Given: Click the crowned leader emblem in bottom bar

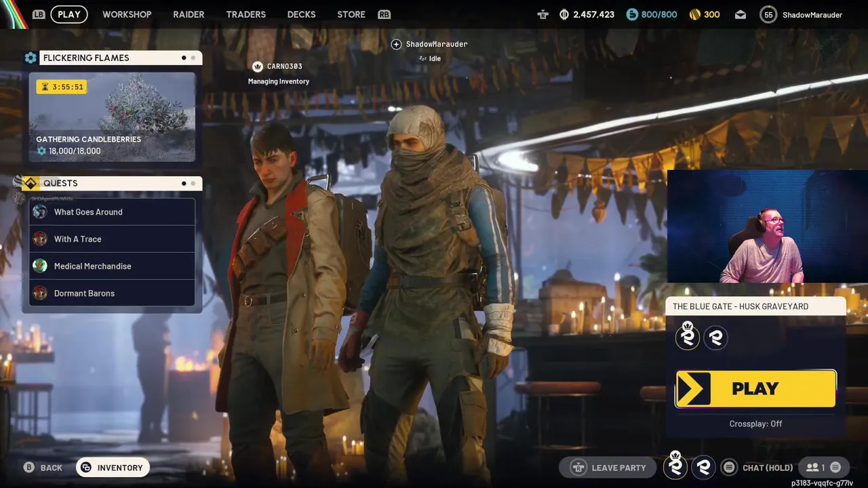Looking at the screenshot, I should pos(675,466).
